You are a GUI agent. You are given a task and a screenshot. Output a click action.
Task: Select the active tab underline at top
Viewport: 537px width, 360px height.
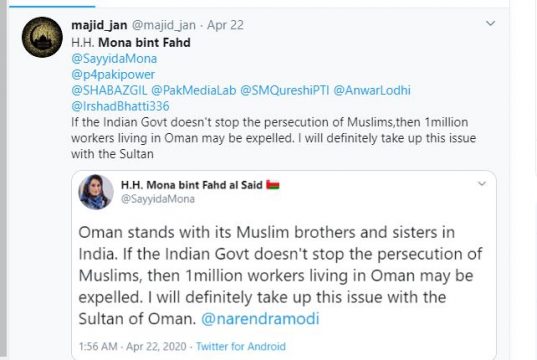click(x=52, y=6)
